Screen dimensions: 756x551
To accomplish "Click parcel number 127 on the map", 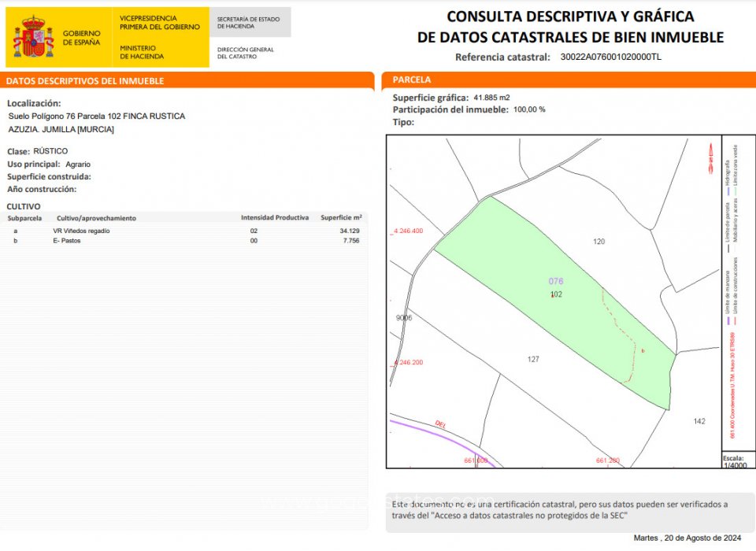I will coord(535,358).
